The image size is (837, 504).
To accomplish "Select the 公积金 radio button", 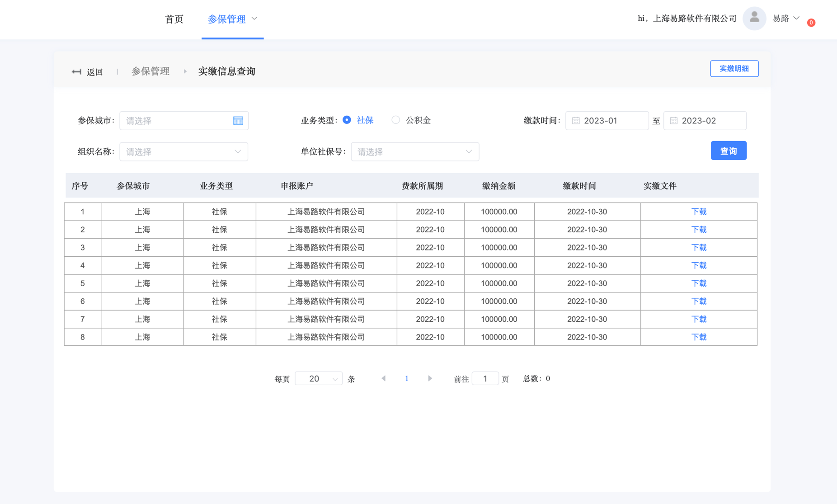I will point(396,120).
